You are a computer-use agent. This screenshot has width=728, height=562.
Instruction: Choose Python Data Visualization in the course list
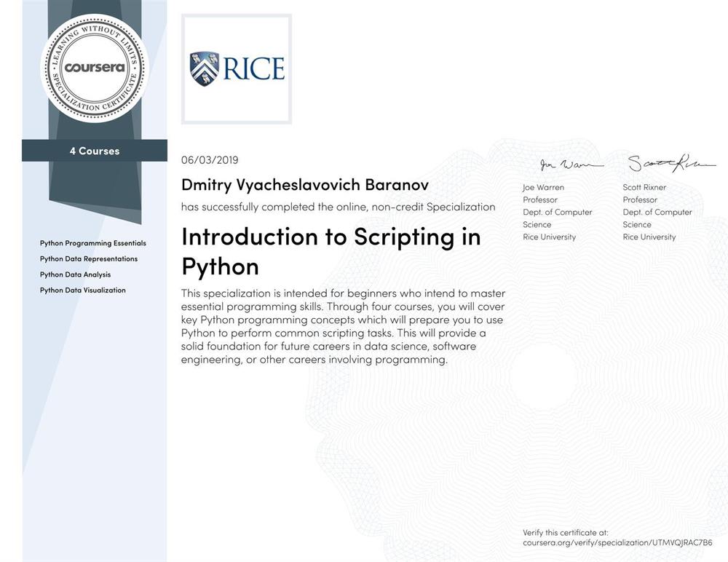click(82, 290)
